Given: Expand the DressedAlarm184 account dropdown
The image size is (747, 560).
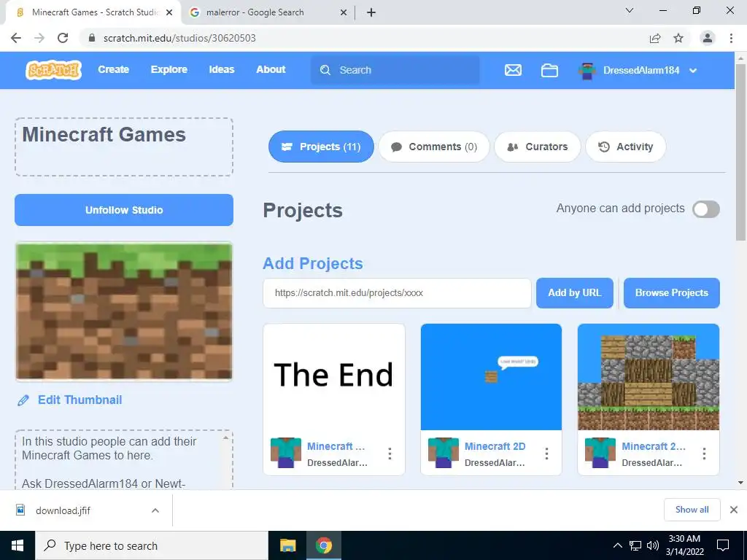Looking at the screenshot, I should (x=693, y=71).
